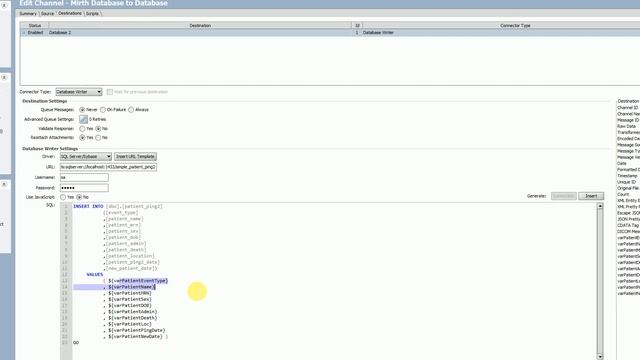Collapse the middle left sidebar panel chevron

click(x=4, y=78)
